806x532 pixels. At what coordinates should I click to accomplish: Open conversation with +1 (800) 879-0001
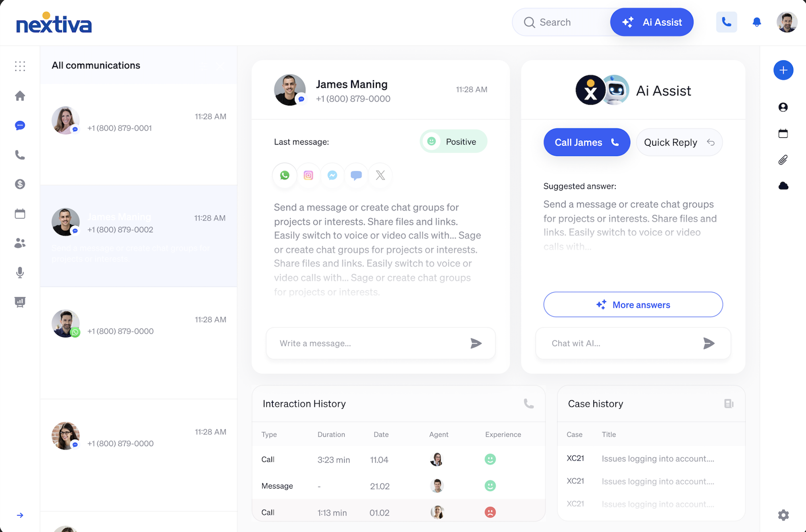139,134
